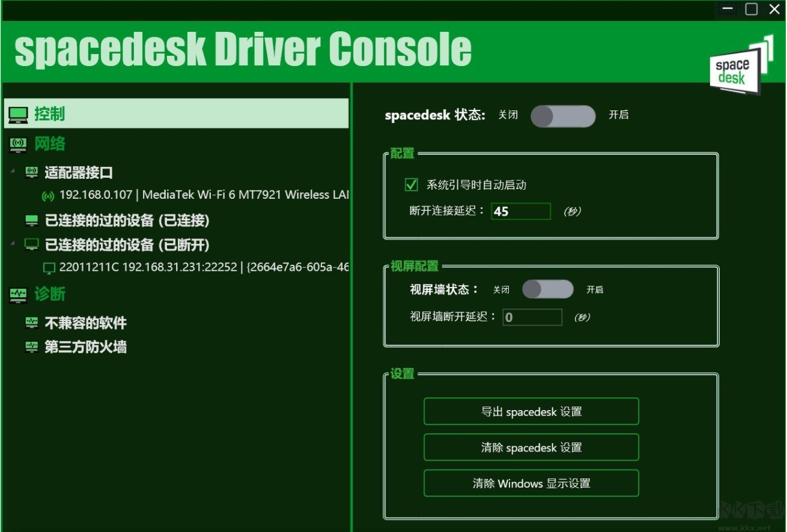Viewport: 787px width, 532px height.
Task: Click the adapter icon beside 适配器接口
Action: (x=32, y=173)
